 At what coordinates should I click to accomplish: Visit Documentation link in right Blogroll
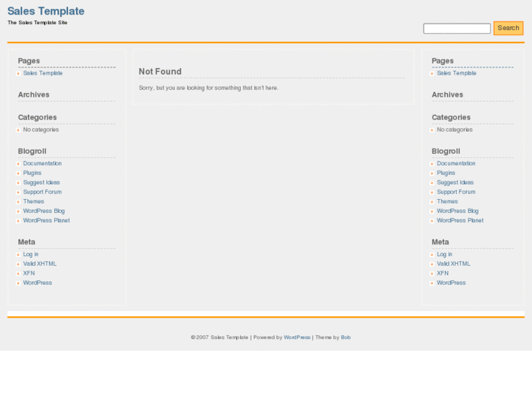[x=456, y=163]
